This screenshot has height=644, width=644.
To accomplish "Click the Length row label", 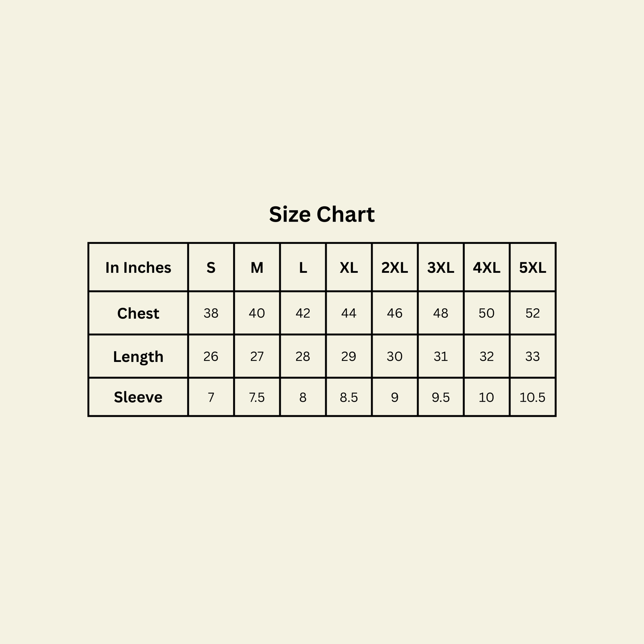I will pyautogui.click(x=138, y=357).
